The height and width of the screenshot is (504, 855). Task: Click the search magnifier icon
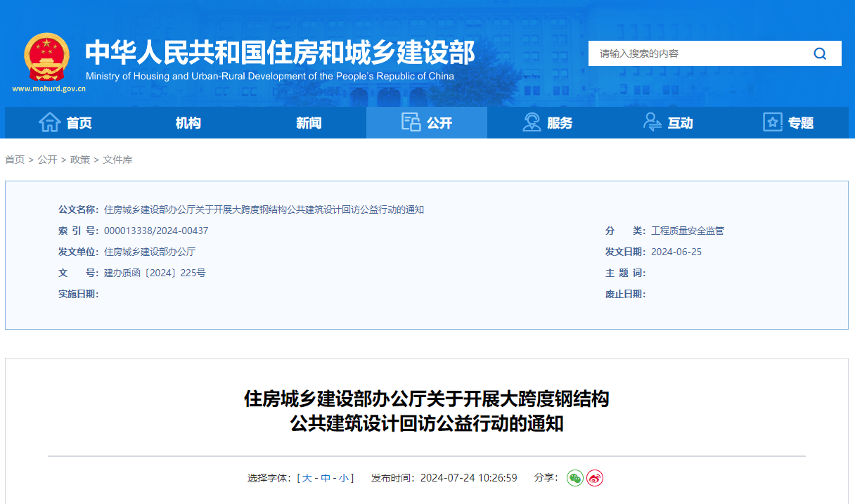[x=819, y=53]
